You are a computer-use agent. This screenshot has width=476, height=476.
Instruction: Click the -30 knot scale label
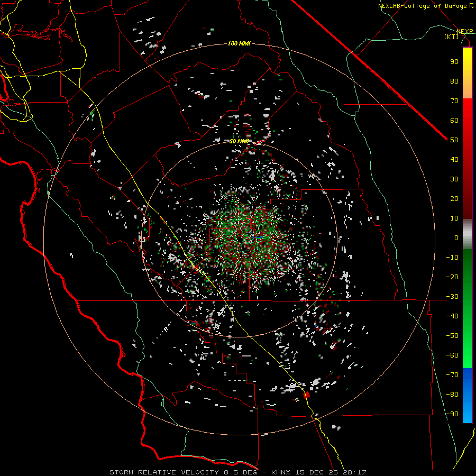pos(452,297)
